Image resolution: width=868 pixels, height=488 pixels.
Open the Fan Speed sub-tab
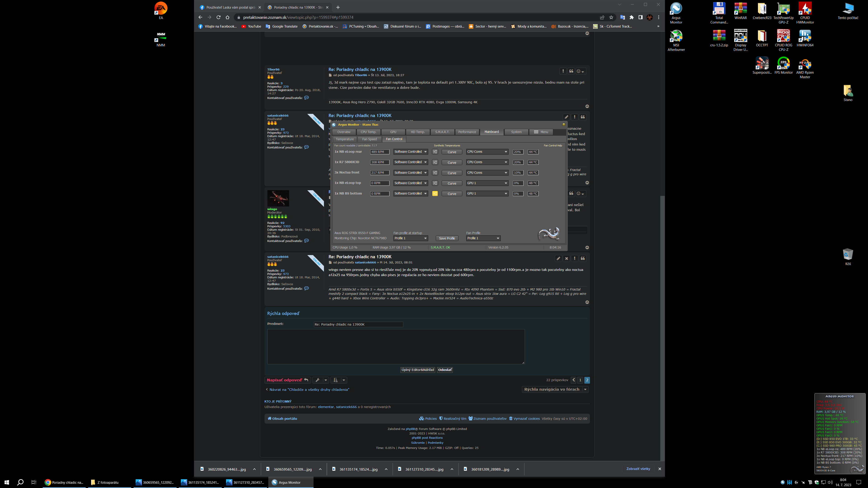tap(369, 139)
